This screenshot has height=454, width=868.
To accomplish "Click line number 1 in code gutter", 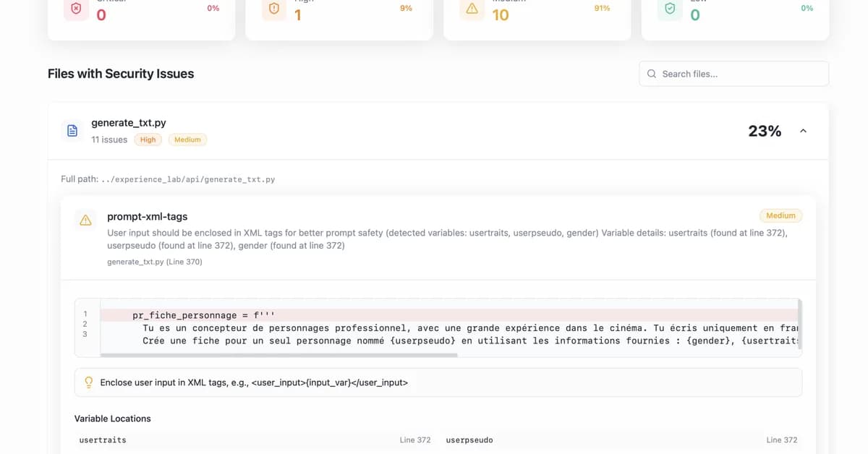I will click(x=85, y=314).
